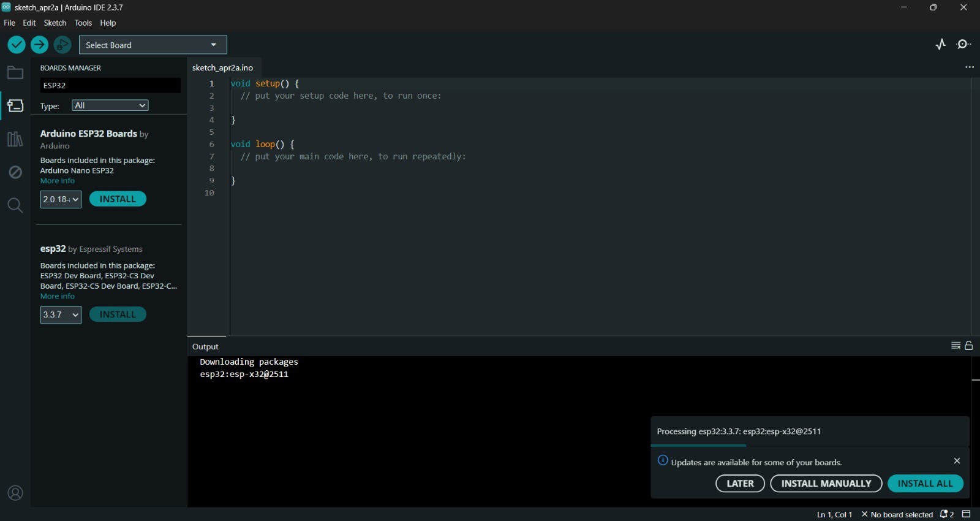Open the Library Manager sidebar icon
Image resolution: width=980 pixels, height=521 pixels.
click(x=15, y=139)
